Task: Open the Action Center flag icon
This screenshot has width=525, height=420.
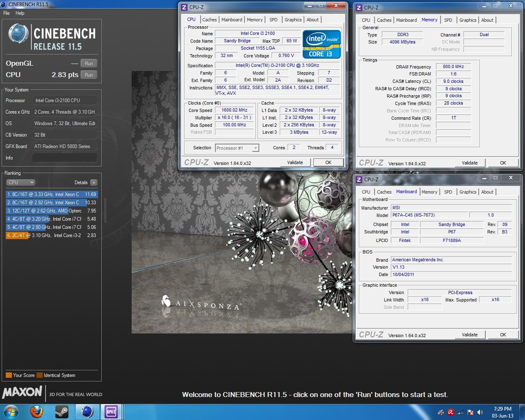Action: (x=470, y=412)
